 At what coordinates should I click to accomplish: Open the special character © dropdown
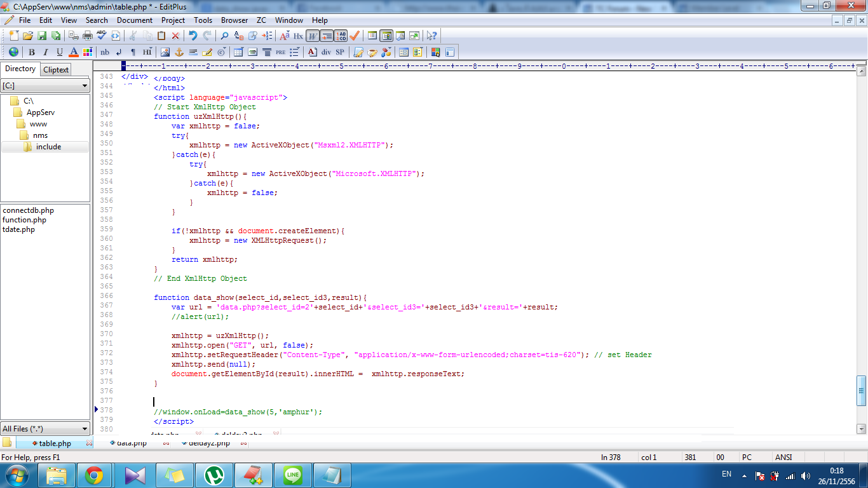[x=221, y=52]
